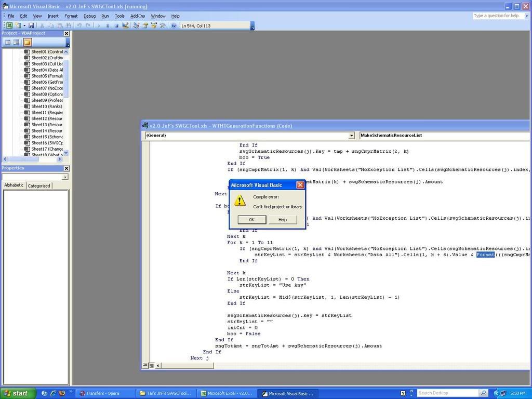Image resolution: width=532 pixels, height=399 pixels.
Task: Select Sheet01 (Control) in project tree
Action: click(44, 52)
